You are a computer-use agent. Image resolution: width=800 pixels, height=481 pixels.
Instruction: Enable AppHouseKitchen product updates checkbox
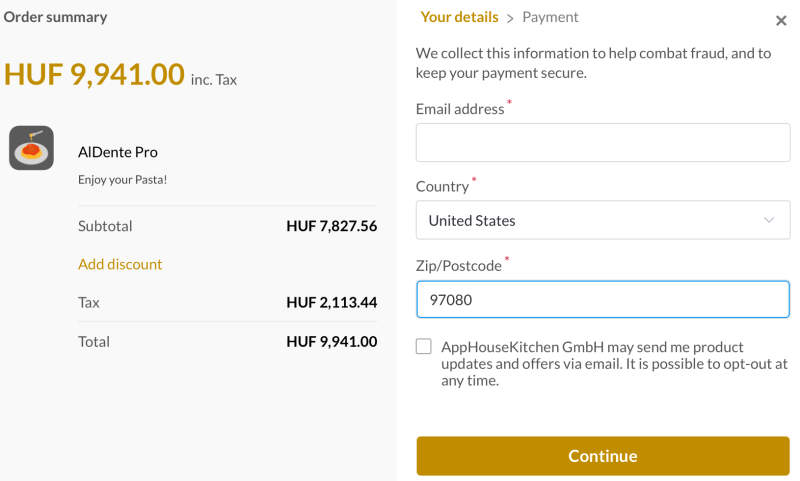[x=423, y=346]
